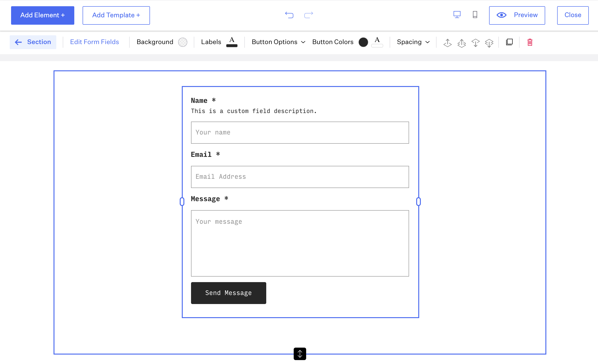Switch to desktop view mode
Viewport: 598px width, 364px height.
click(x=457, y=15)
